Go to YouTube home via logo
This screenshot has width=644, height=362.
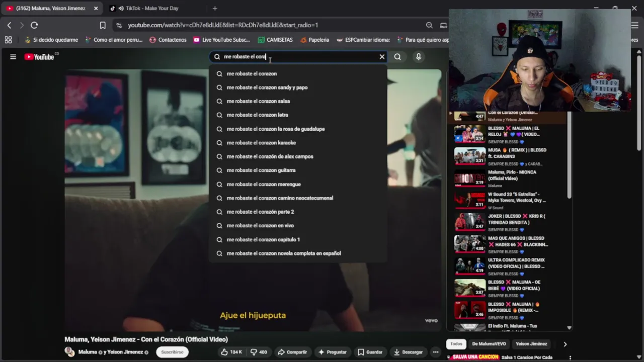39,57
